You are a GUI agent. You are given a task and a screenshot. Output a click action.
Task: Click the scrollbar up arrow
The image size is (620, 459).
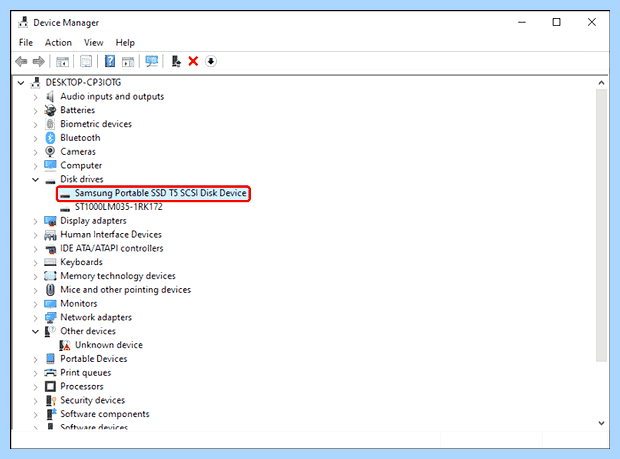point(601,83)
